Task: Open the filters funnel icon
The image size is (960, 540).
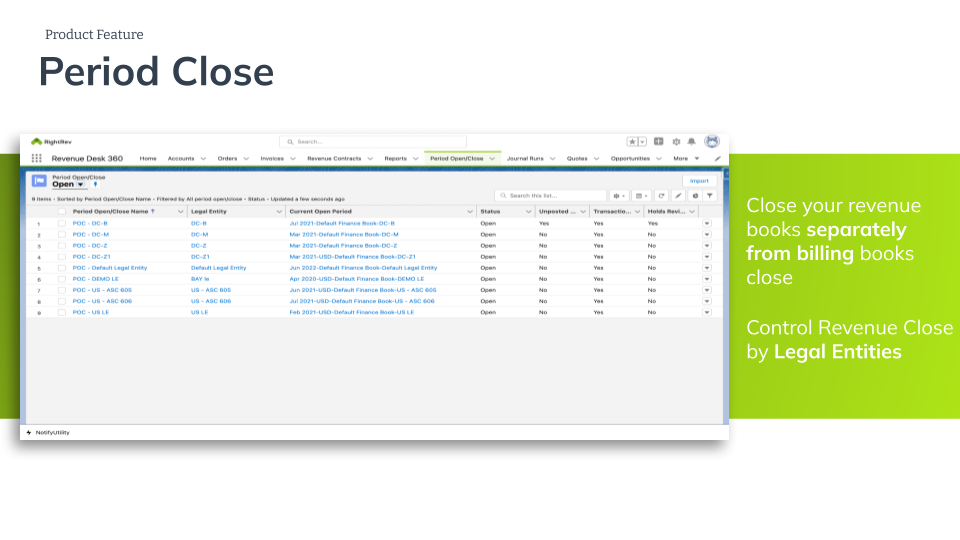Action: 710,196
